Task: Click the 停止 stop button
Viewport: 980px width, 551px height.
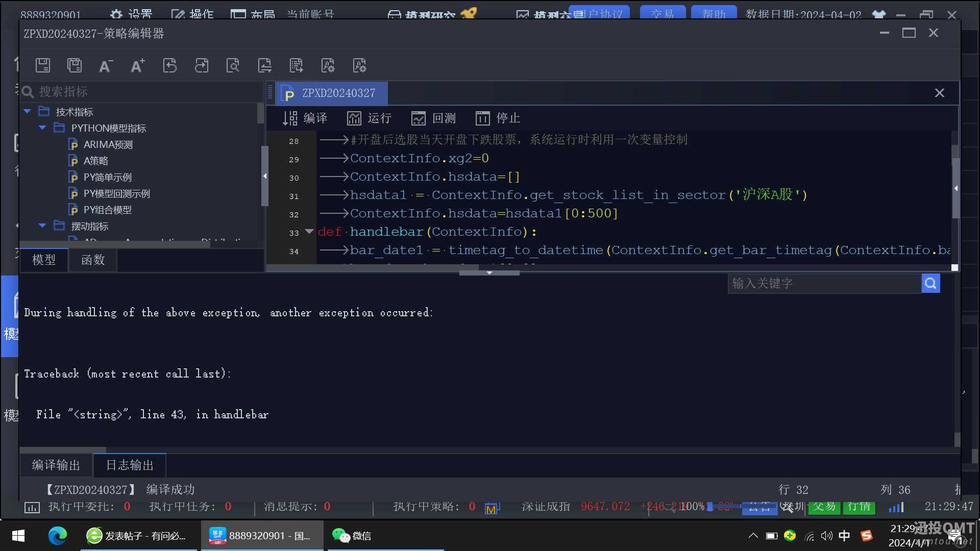Action: click(x=498, y=118)
